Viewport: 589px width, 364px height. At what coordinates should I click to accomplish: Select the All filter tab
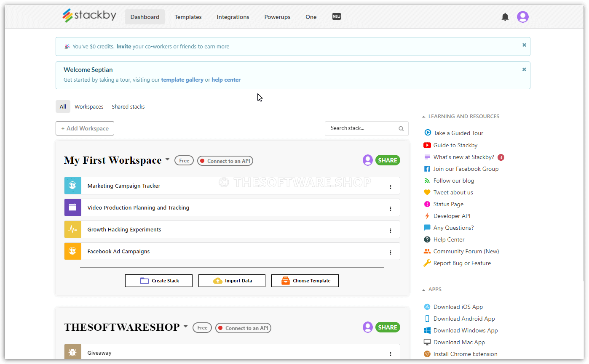[x=63, y=106]
